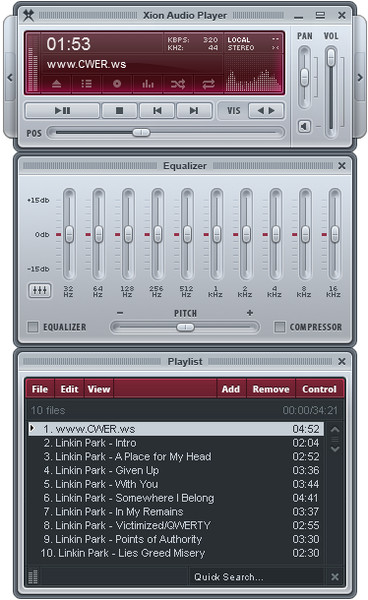
Task: Click the 4 kHz equalizer band slider
Action: pyautogui.click(x=275, y=234)
